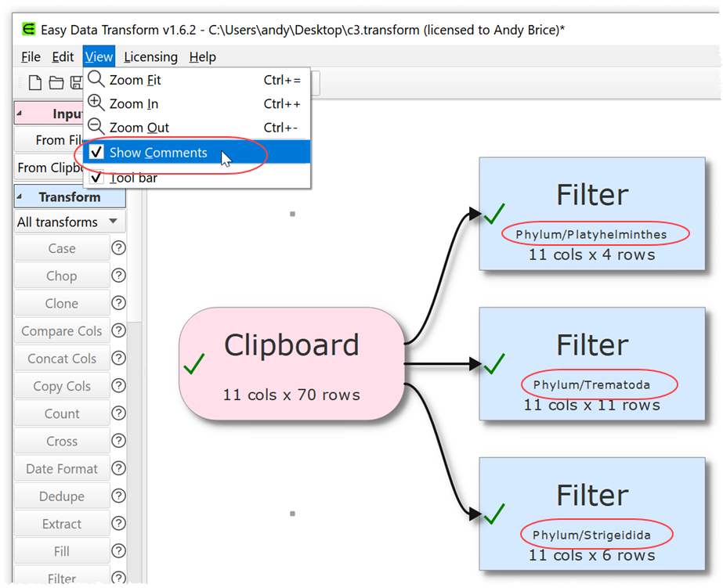Open help icon next to Compare Cols
Screen dimensions: 723x588
coord(119,330)
